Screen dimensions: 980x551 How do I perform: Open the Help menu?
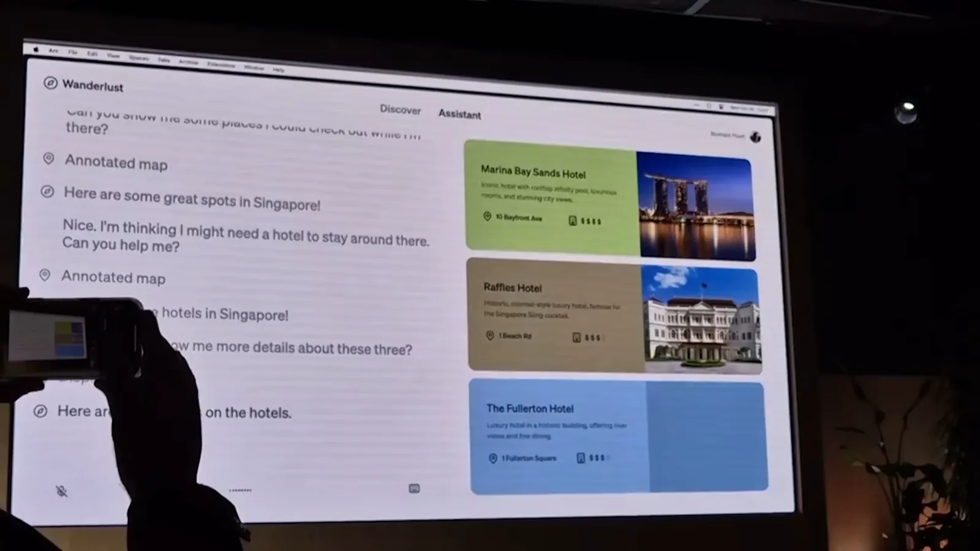pyautogui.click(x=279, y=70)
